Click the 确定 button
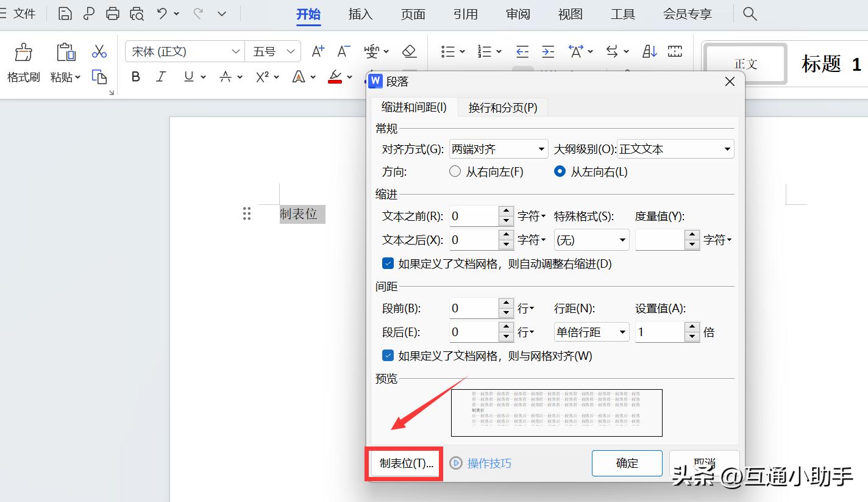This screenshot has height=502, width=868. [x=627, y=464]
